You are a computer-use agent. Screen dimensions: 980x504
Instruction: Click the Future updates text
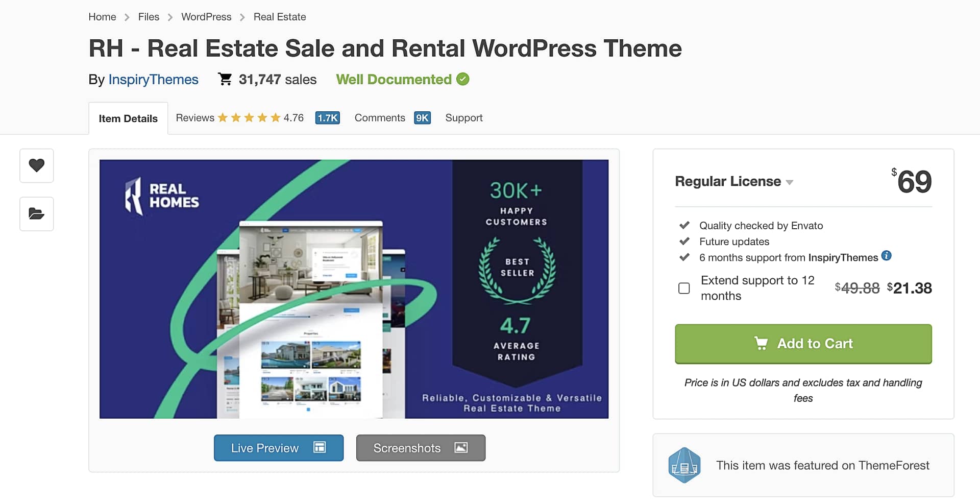click(x=734, y=242)
